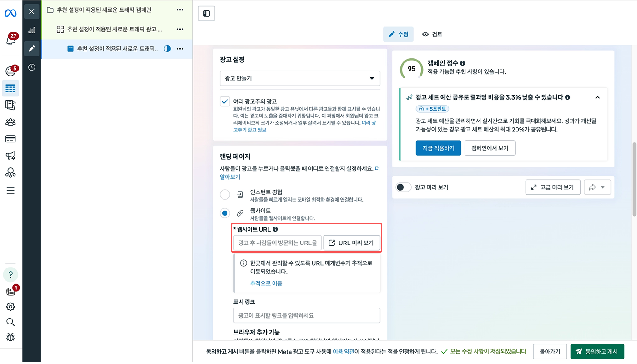Click the + 5포인트 badge
The width and height of the screenshot is (637, 364).
click(432, 109)
